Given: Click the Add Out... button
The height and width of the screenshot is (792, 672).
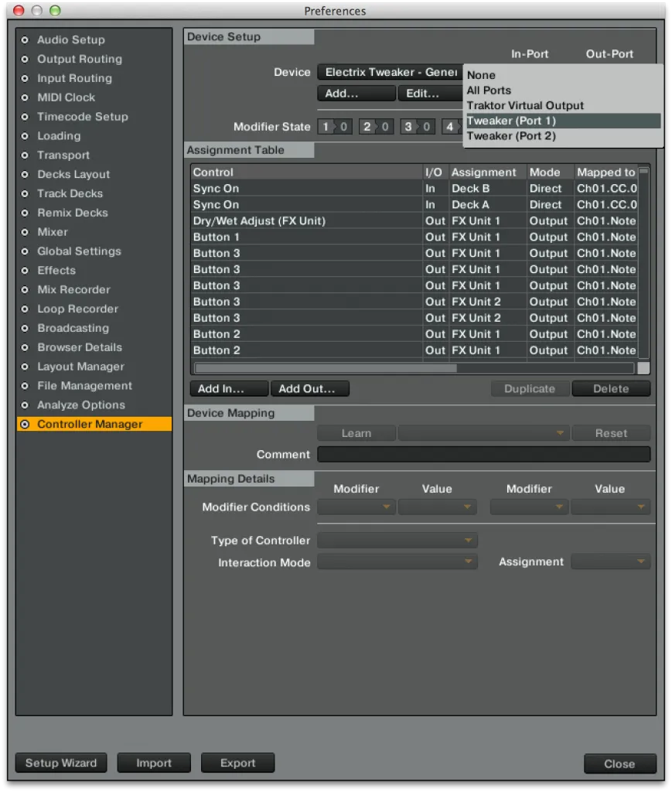Looking at the screenshot, I should 310,389.
